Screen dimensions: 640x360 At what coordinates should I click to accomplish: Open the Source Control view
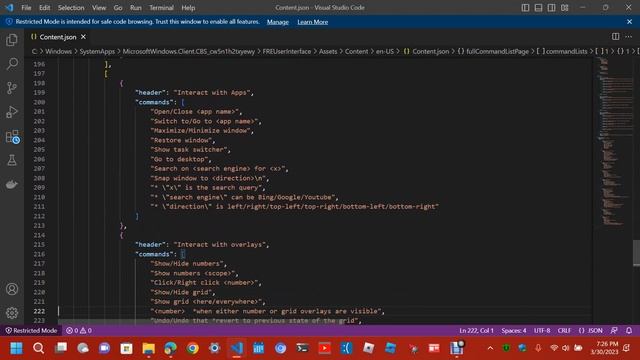tap(12, 88)
